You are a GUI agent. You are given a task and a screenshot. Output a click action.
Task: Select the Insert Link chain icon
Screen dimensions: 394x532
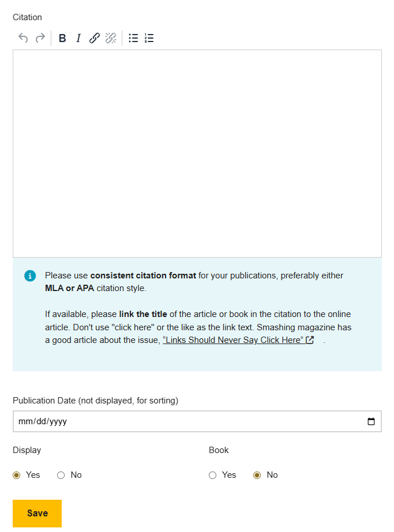click(x=94, y=38)
